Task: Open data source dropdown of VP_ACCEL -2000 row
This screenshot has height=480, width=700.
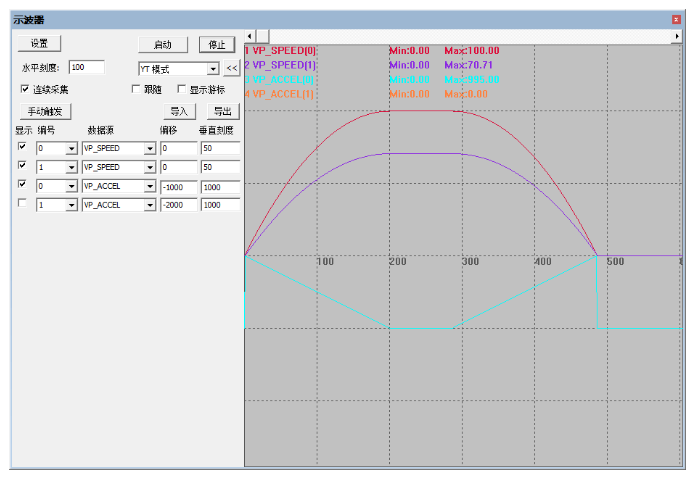Action: pos(150,205)
